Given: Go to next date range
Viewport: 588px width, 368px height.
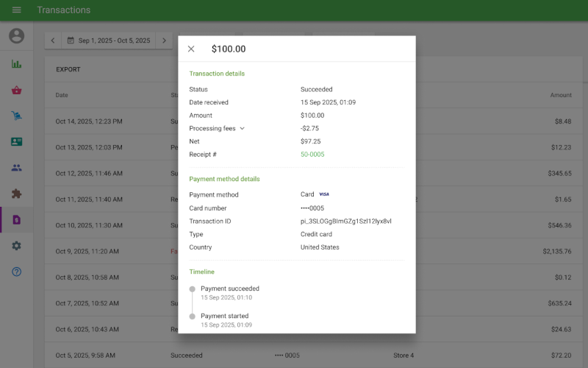Looking at the screenshot, I should pyautogui.click(x=164, y=40).
